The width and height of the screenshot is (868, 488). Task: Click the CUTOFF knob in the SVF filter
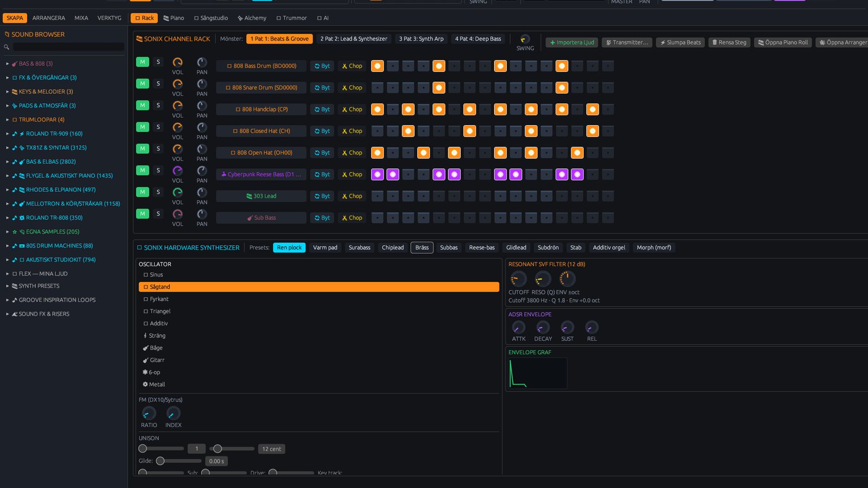(x=519, y=279)
